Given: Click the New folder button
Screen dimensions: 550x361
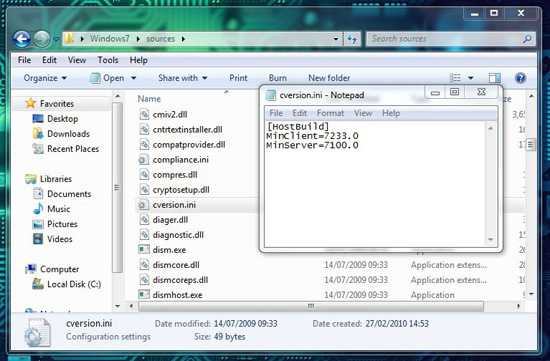Looking at the screenshot, I should point(329,78).
